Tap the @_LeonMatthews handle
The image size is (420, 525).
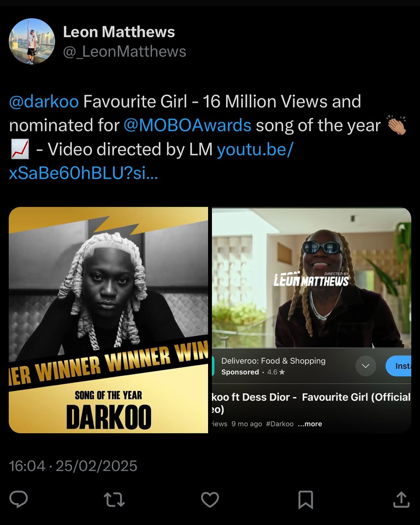click(124, 51)
